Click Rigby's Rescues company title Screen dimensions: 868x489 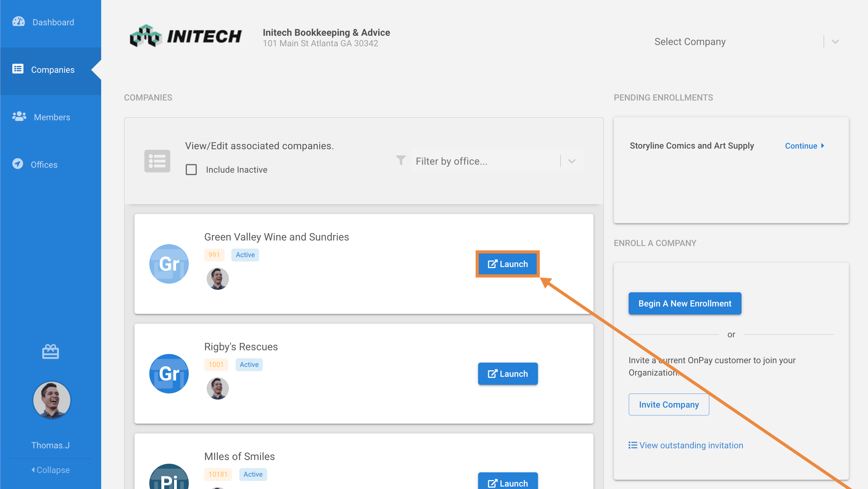[x=241, y=347]
